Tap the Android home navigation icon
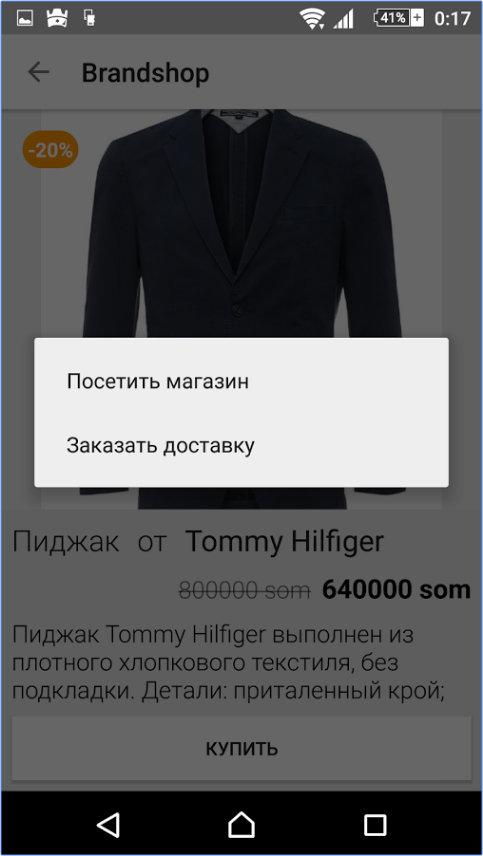Image resolution: width=483 pixels, height=856 pixels. point(241,824)
